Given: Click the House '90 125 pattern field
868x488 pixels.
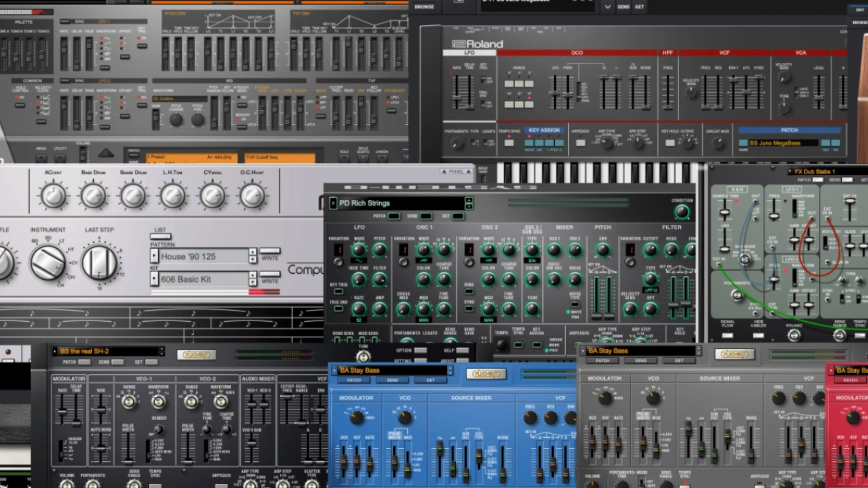Looking at the screenshot, I should tap(204, 256).
